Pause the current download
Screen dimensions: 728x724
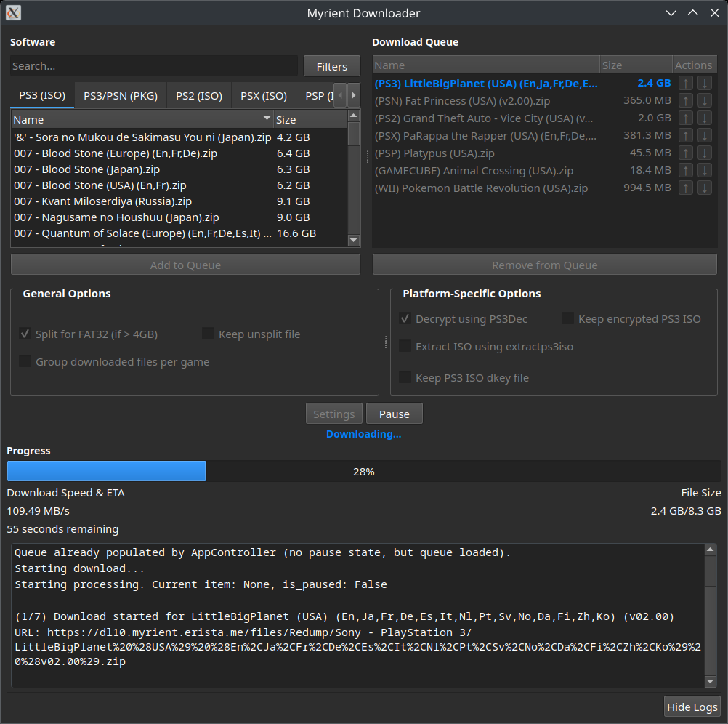[x=394, y=414]
